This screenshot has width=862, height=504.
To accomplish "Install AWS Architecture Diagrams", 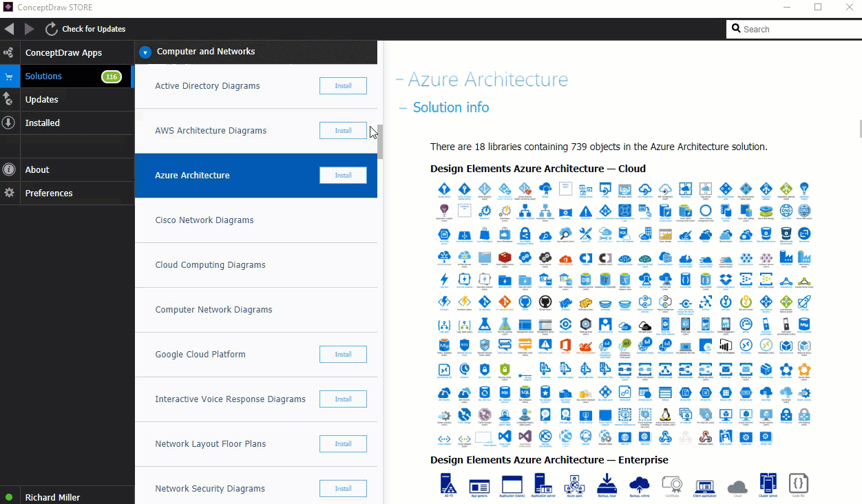I will [x=343, y=131].
